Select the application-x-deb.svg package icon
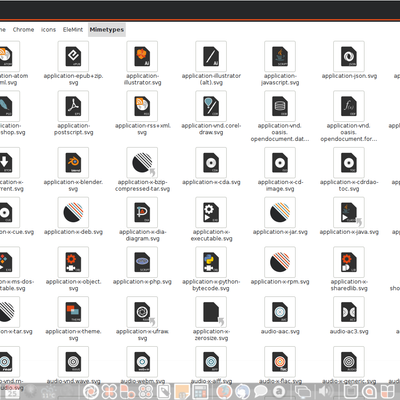 click(x=73, y=212)
